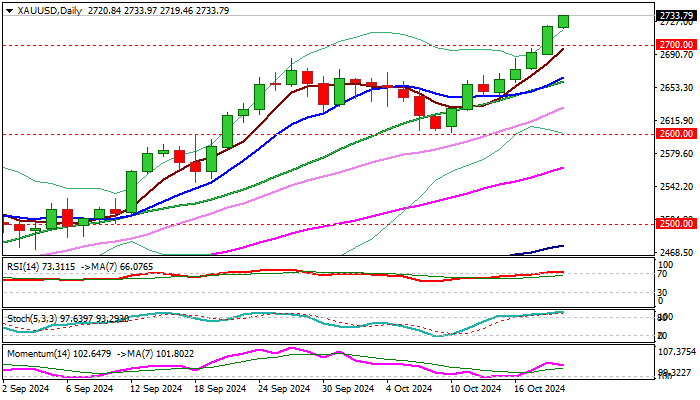Click the 2468.50 price axis value

click(676, 253)
